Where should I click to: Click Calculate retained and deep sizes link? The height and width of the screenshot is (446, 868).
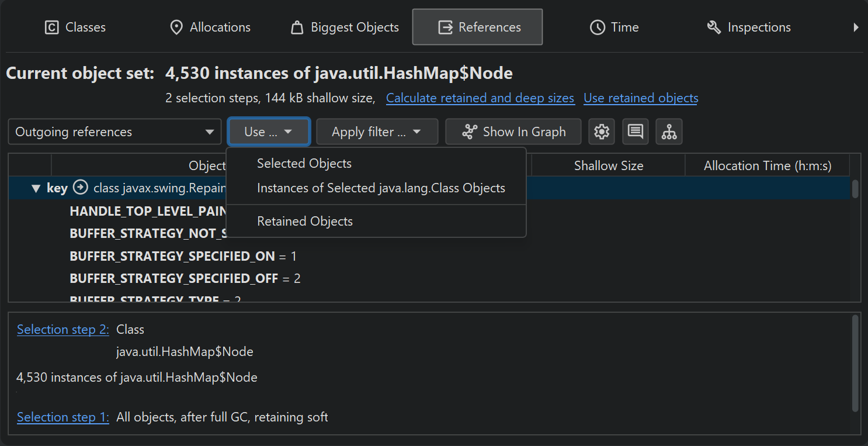pyautogui.click(x=480, y=98)
